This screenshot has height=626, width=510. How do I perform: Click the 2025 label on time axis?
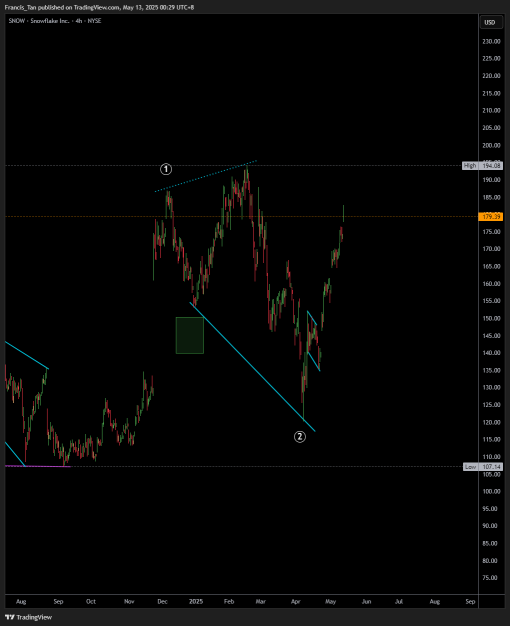coord(196,601)
